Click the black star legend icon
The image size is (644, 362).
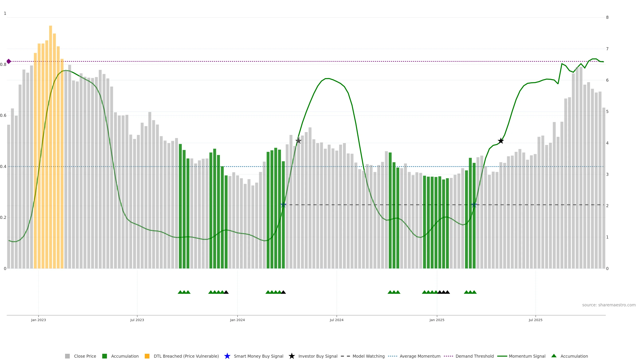(291, 356)
